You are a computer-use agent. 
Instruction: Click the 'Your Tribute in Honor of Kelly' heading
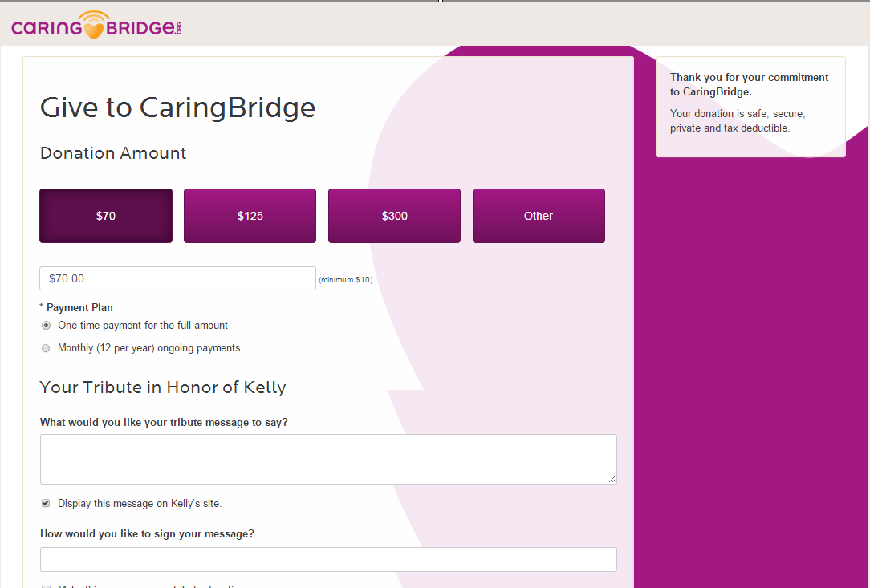[x=163, y=387]
